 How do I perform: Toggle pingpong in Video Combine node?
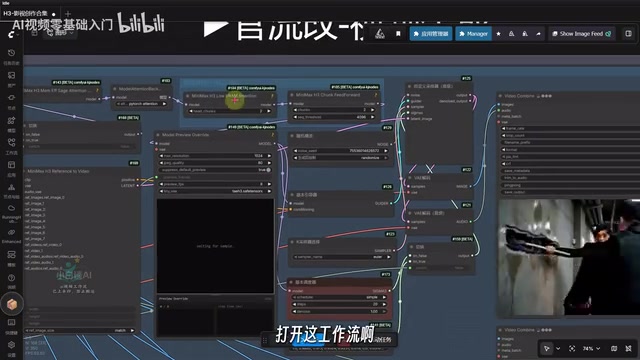pos(570,185)
